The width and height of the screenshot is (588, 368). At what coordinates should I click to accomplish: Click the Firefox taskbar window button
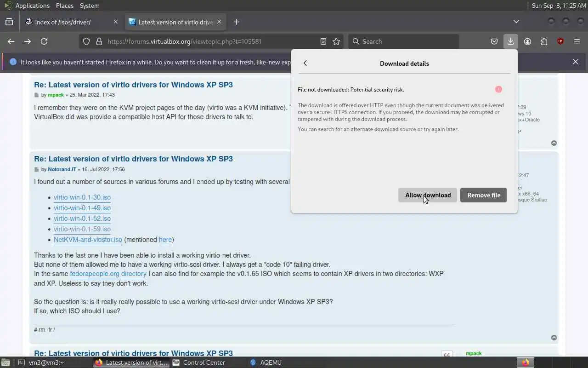[131, 362]
